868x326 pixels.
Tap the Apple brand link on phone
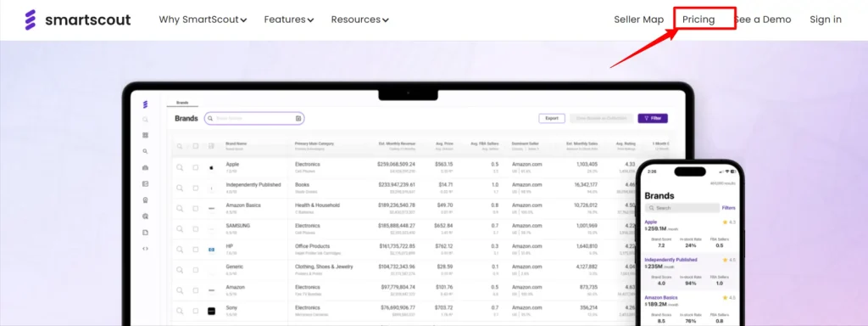pos(650,222)
